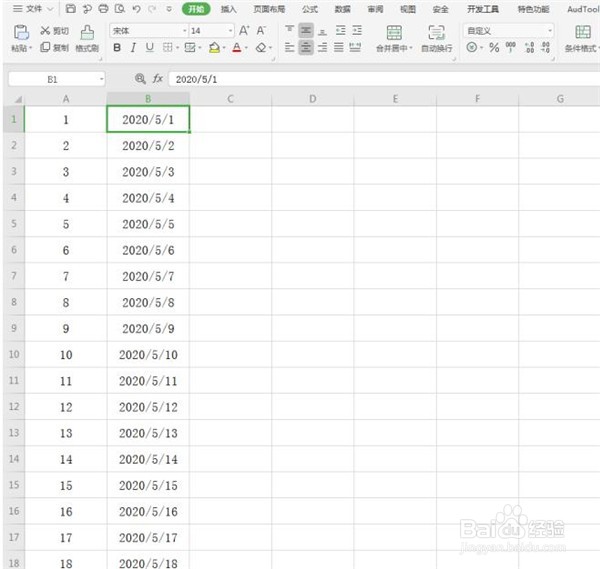Increase font size with A+ icon
Image resolution: width=600 pixels, height=569 pixels.
(244, 30)
